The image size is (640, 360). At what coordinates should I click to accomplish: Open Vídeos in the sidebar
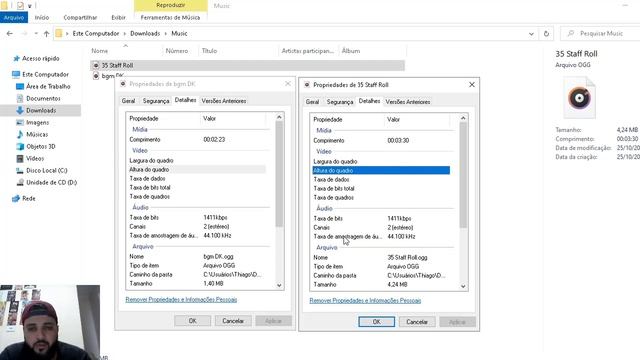(35, 158)
